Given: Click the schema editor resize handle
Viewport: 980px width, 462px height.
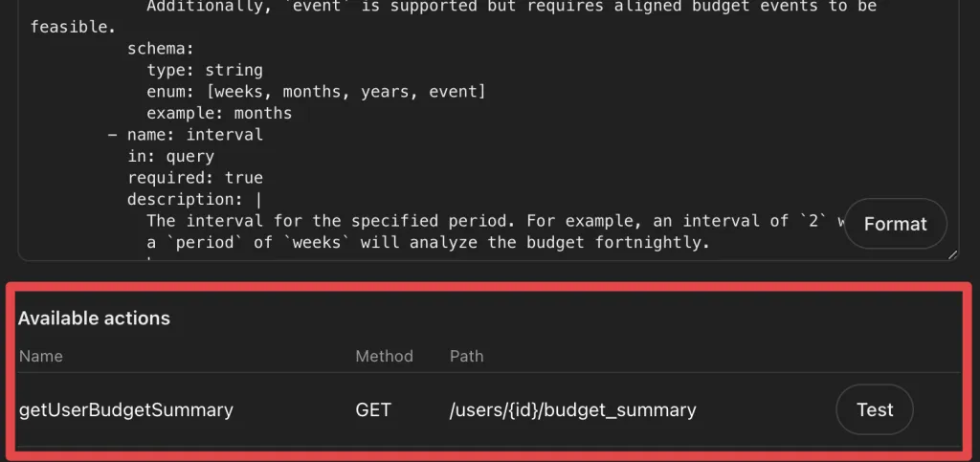Looking at the screenshot, I should [952, 254].
